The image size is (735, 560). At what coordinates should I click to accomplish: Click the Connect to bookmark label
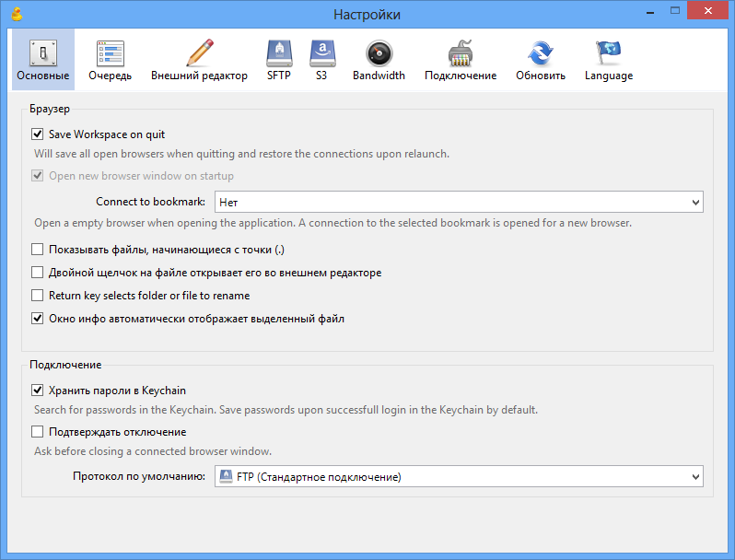pos(150,202)
